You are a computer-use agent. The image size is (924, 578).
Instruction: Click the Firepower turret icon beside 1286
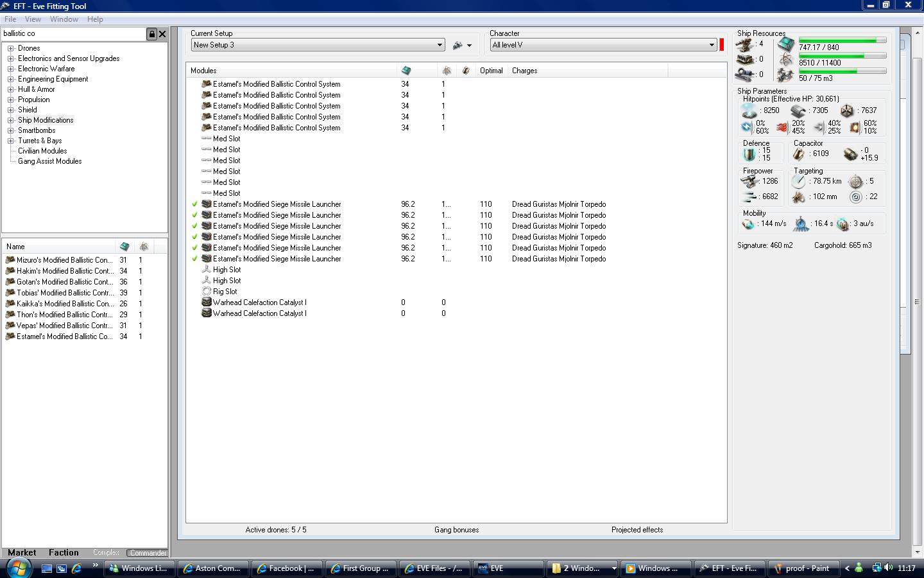[x=748, y=182]
